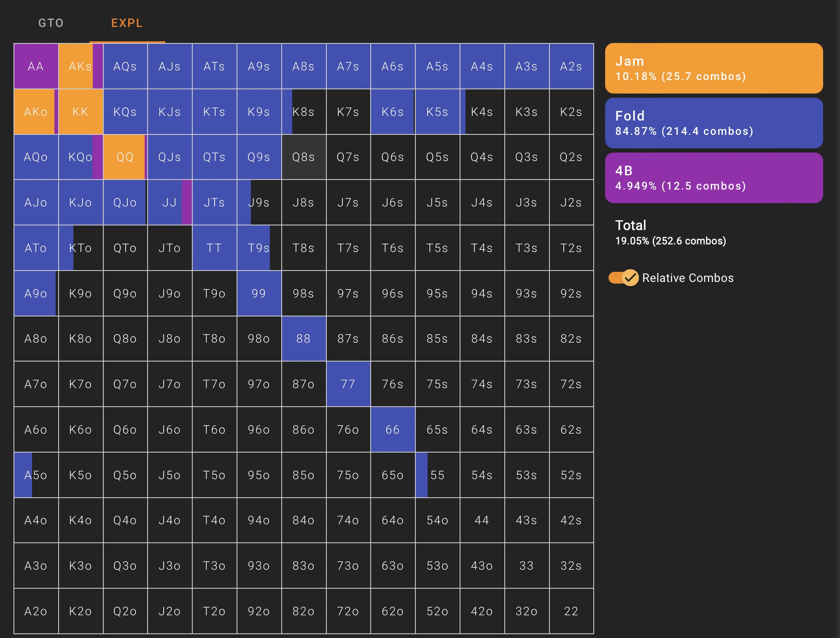Select the KK hand cell
Image resolution: width=840 pixels, height=638 pixels.
[x=81, y=112]
